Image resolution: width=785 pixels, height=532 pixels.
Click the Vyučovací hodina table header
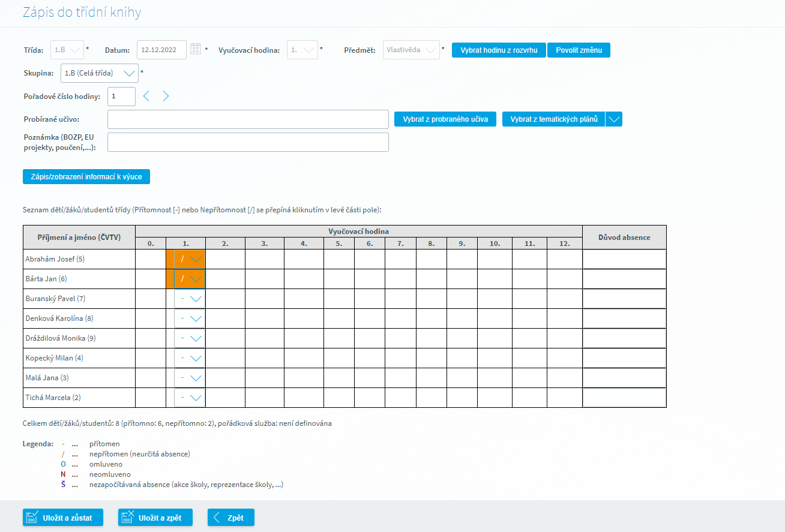(x=359, y=231)
